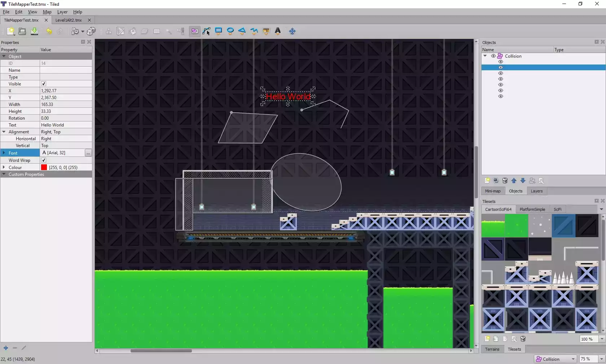Import a tileset

(496, 339)
